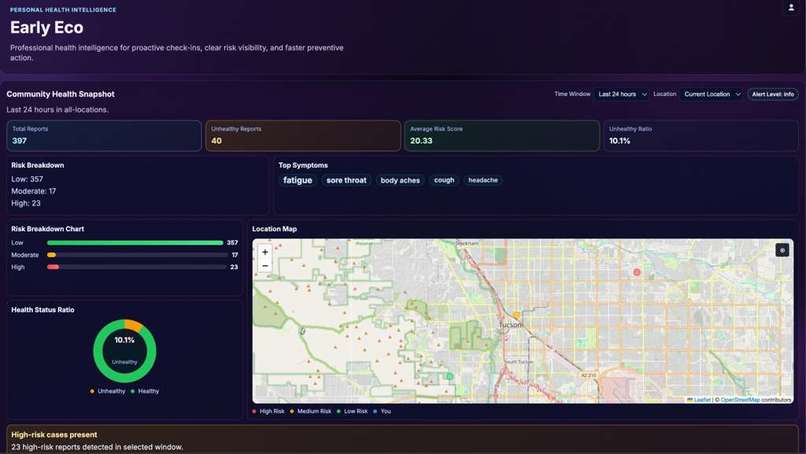Click the 'High: 23' risk breakdown line
The height and width of the screenshot is (454, 806).
pyautogui.click(x=26, y=203)
